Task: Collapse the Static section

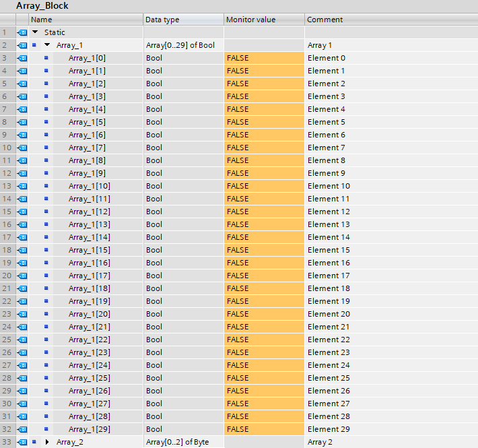Action: coord(35,32)
